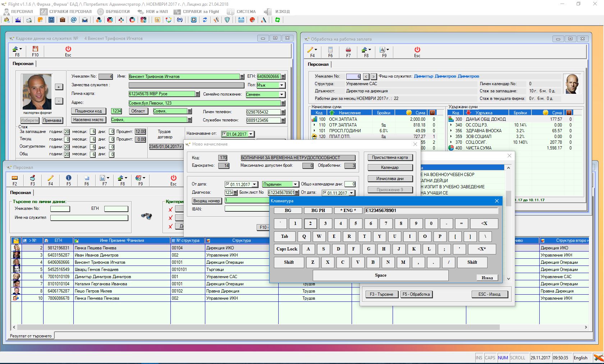The image size is (604, 364).
Task: Open Семейно положение dropdown
Action: [x=282, y=95]
